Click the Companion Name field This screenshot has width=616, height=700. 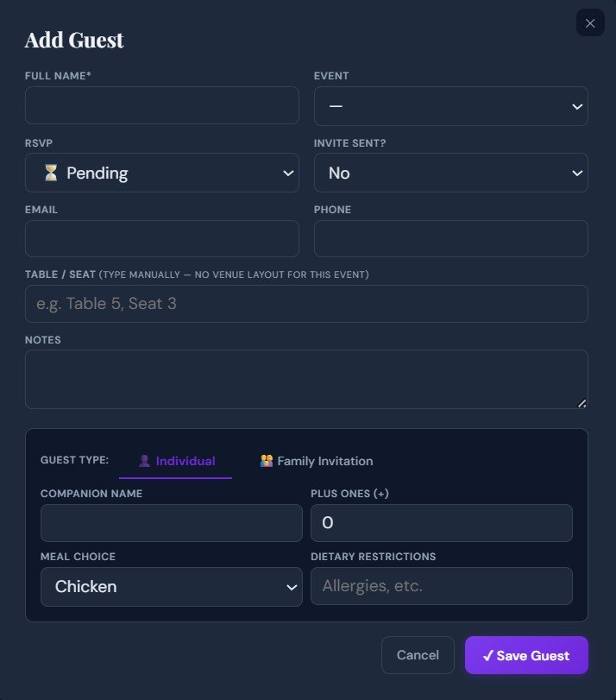tap(171, 523)
